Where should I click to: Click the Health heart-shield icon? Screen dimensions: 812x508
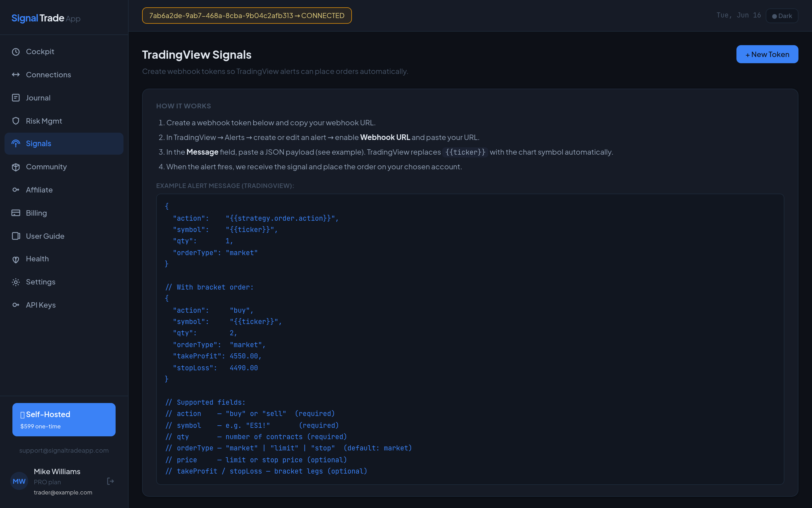click(x=16, y=259)
